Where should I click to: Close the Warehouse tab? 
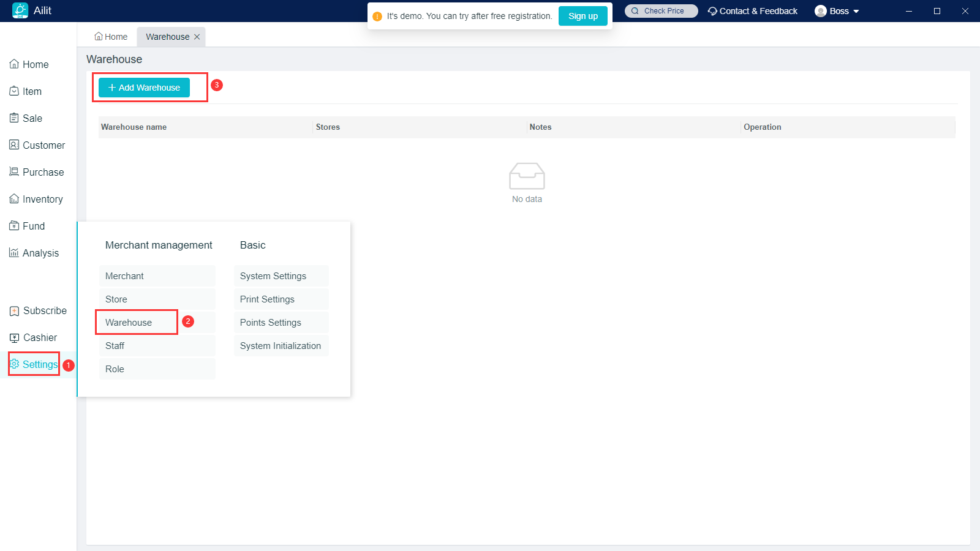197,37
